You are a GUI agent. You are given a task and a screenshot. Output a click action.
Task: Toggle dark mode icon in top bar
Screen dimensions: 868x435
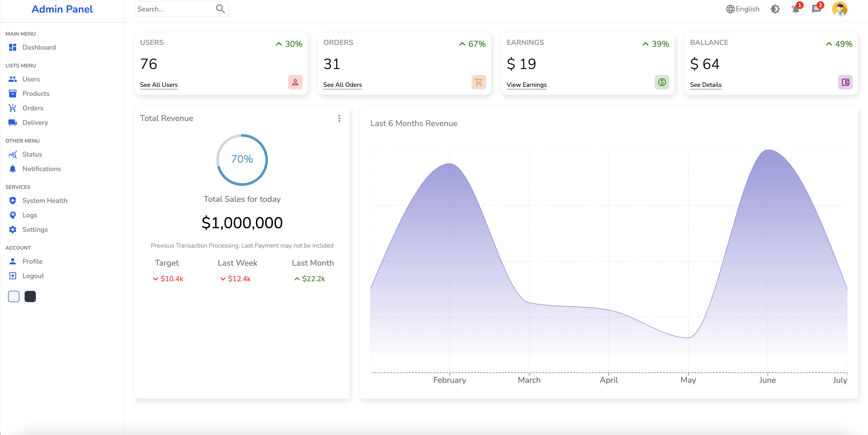pos(775,9)
